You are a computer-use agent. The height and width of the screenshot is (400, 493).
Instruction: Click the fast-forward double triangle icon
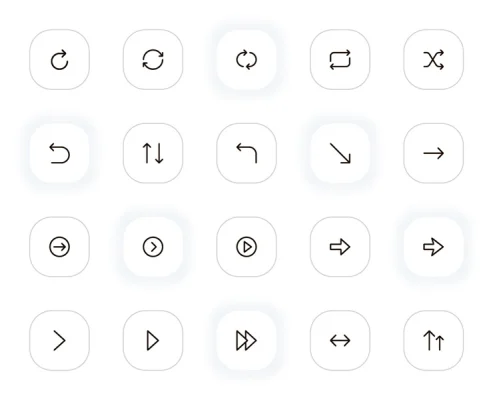point(246,340)
